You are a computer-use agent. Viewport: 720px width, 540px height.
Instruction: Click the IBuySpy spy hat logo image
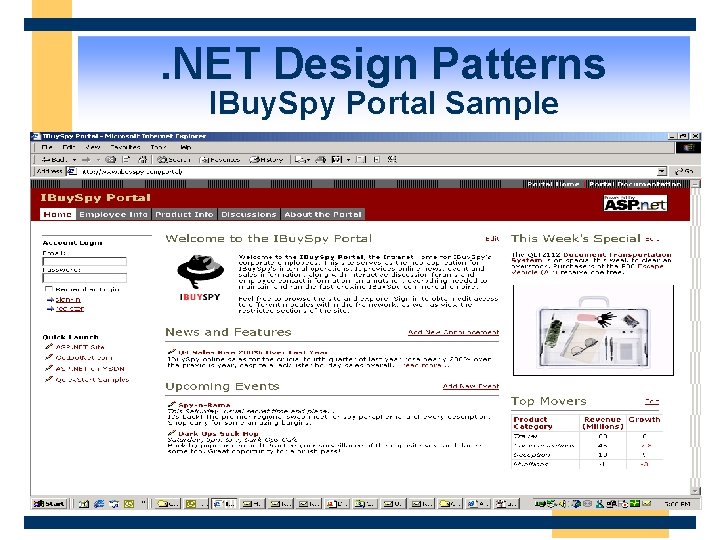click(200, 278)
